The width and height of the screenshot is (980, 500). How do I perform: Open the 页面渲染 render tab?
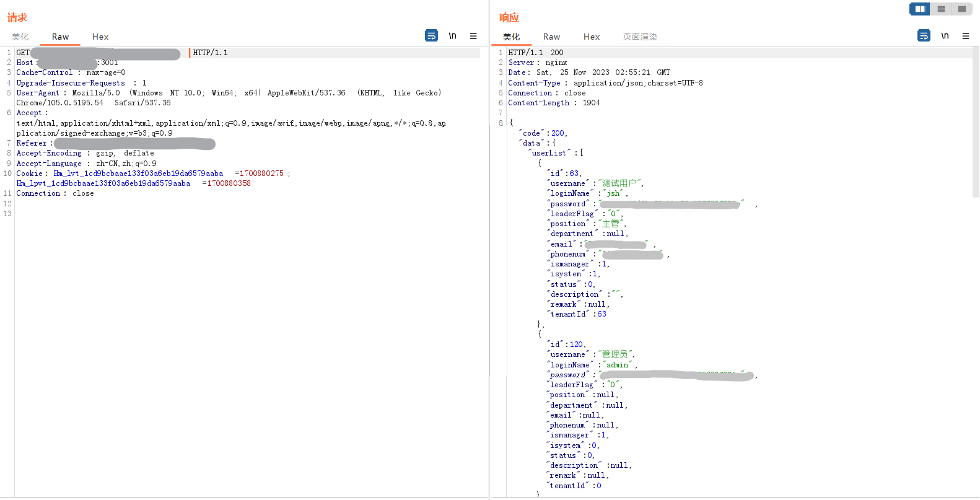(640, 37)
